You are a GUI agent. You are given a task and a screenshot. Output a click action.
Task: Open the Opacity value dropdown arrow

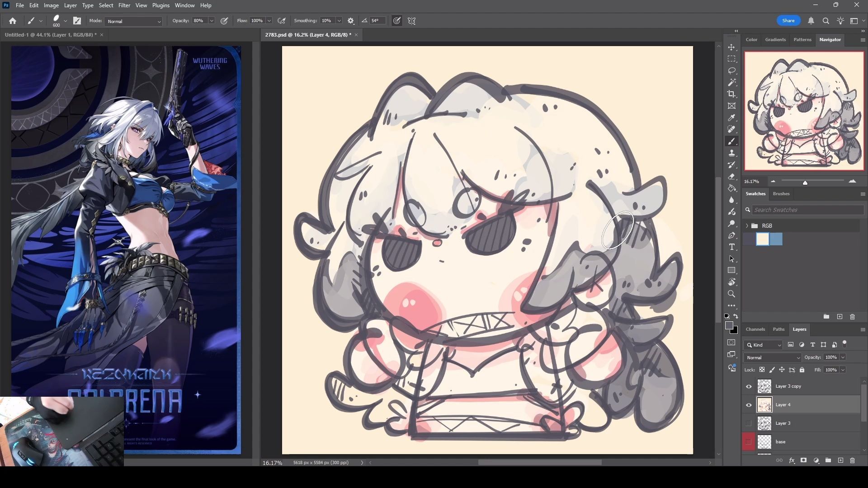[x=211, y=21]
